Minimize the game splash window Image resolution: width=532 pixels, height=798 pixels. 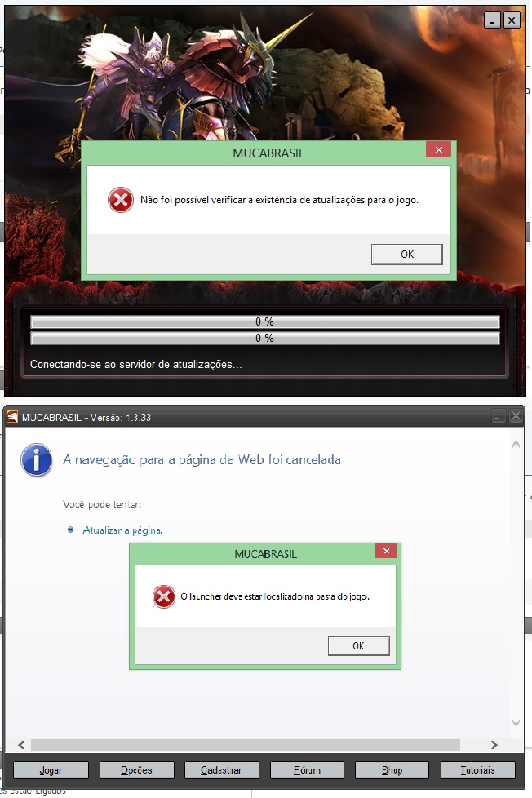pyautogui.click(x=492, y=20)
